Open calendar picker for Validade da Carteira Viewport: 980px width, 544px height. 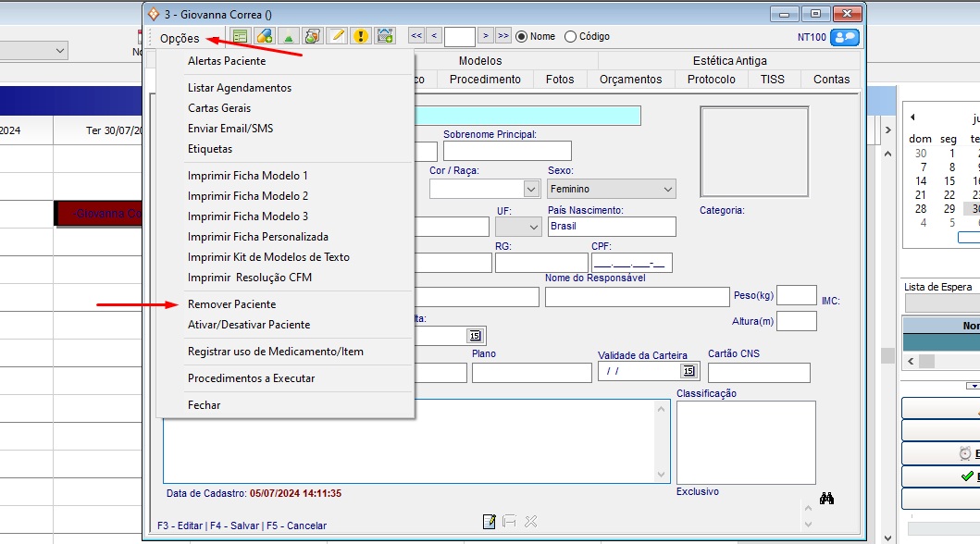688,371
